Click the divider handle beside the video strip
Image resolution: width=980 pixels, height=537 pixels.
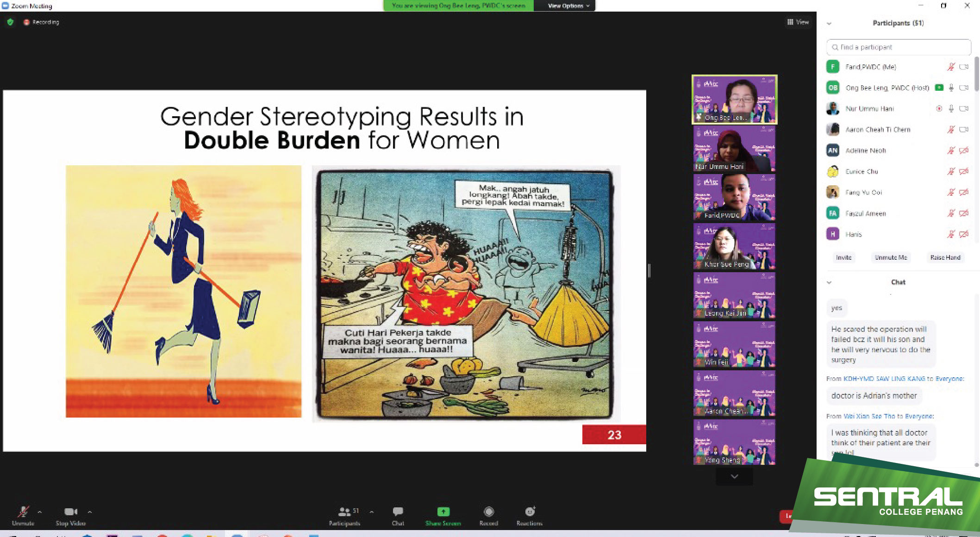pos(649,270)
